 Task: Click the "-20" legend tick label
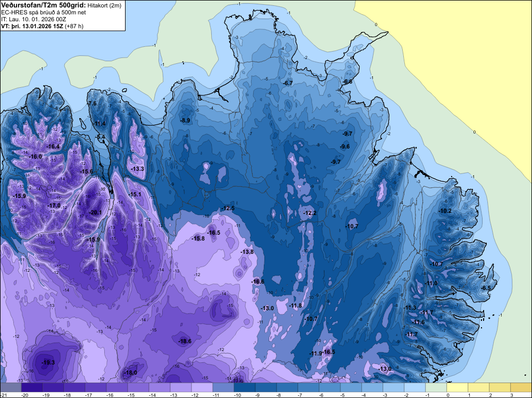tap(24, 395)
